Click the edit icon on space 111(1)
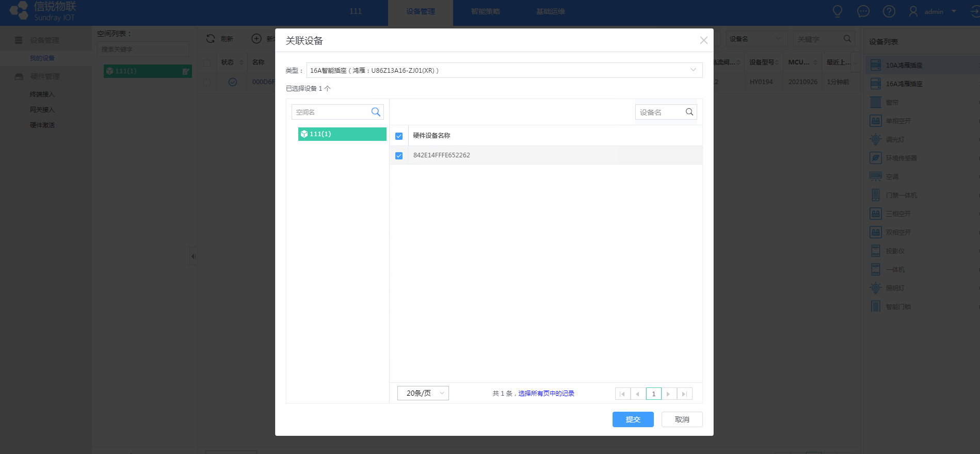Viewport: 980px width, 454px height. (186, 72)
